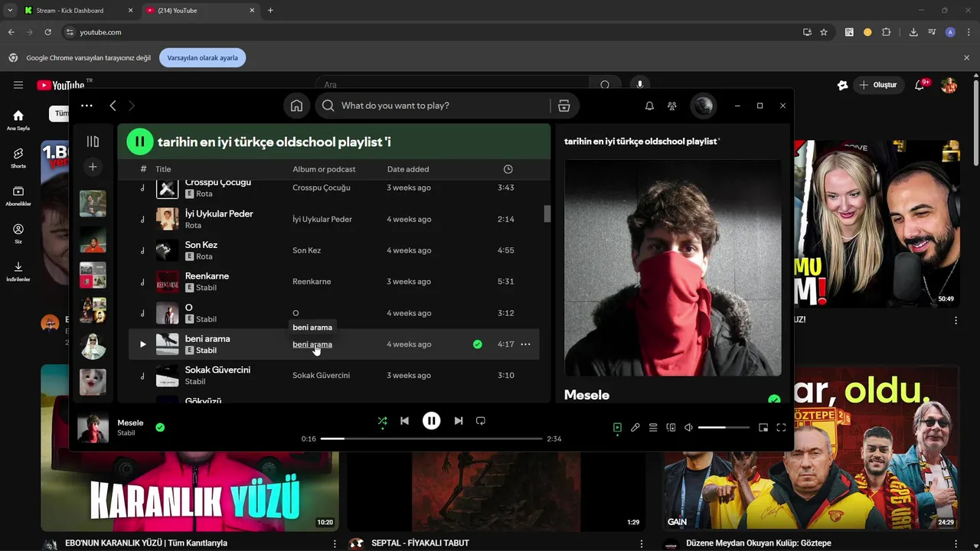The image size is (980, 551).
Task: Open the Mesele title in Now Playing panel
Action: (586, 395)
